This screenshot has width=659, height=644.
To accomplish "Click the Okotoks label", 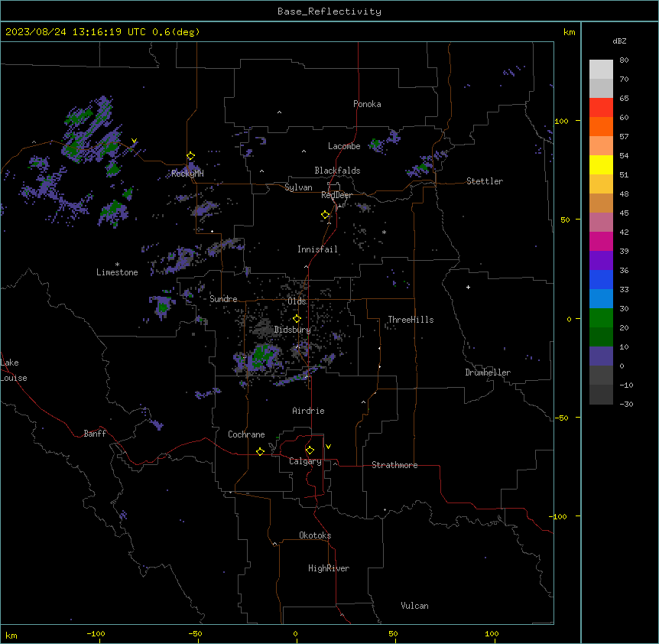I will tap(315, 535).
